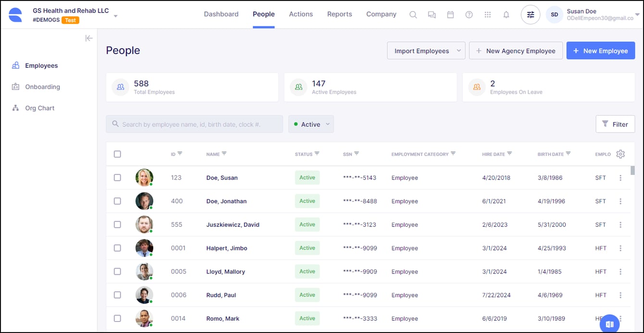Expand the Active status filter dropdown

[311, 124]
